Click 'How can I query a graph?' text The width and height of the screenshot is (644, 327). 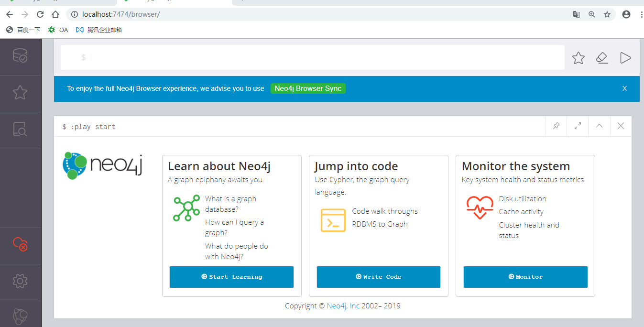tap(234, 228)
